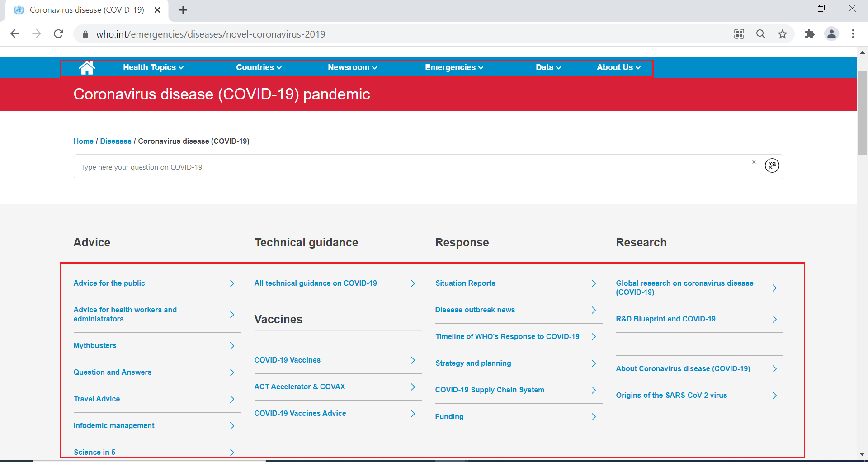Viewport: 868px width, 462px height.
Task: Click the scrollbar up arrow
Action: coord(862,52)
